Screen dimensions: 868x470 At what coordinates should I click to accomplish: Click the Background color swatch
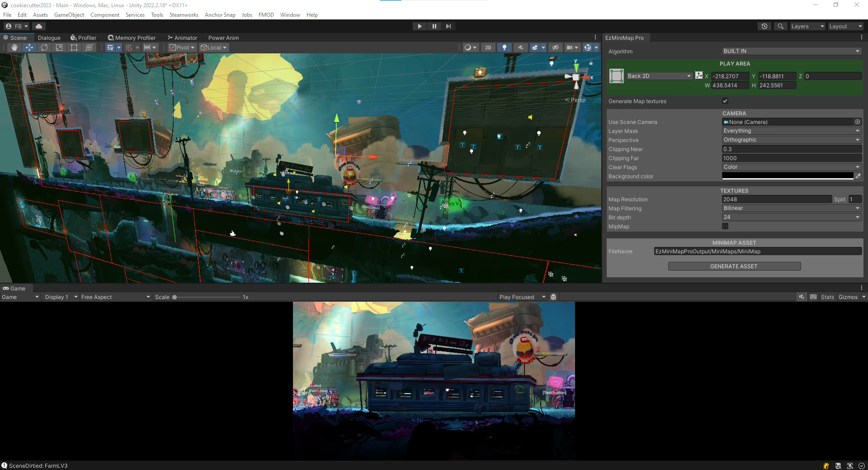click(x=788, y=176)
